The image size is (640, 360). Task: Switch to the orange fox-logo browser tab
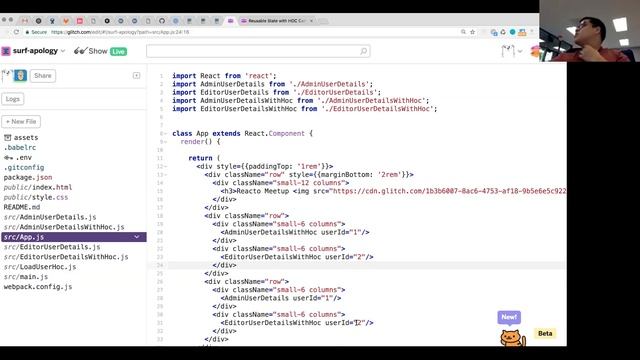point(66,20)
